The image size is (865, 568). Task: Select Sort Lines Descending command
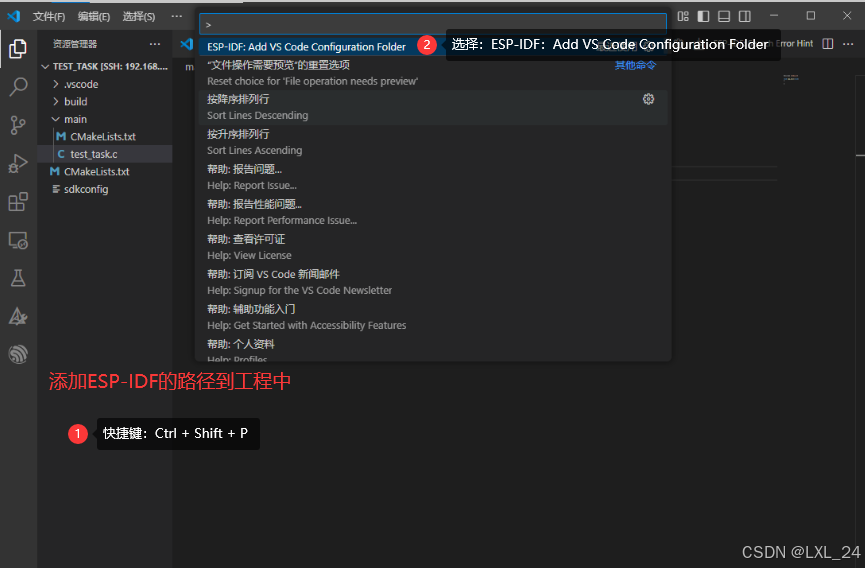433,108
